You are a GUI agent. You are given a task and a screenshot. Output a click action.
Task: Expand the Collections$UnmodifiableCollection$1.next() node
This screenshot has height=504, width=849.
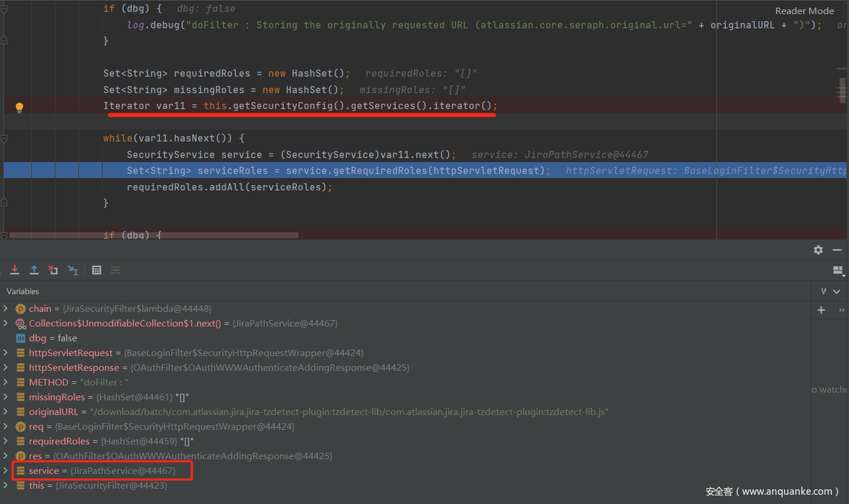point(5,323)
